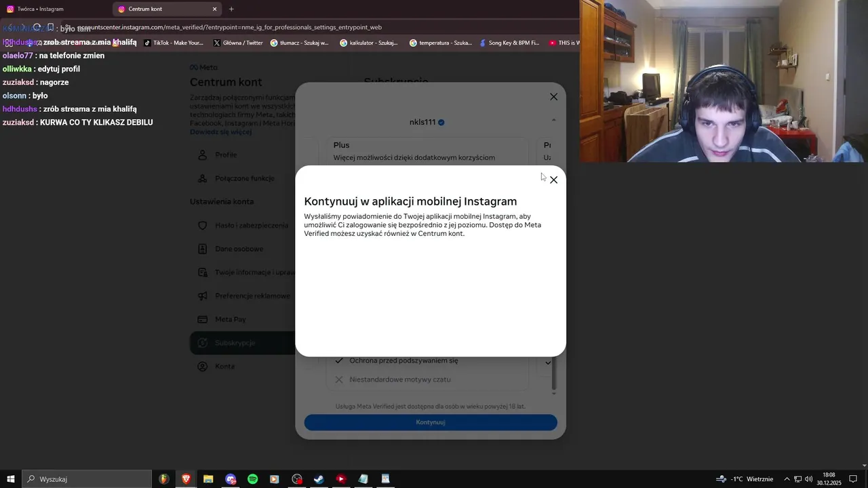The height and width of the screenshot is (488, 868).
Task: Open the volume tray icon
Action: tap(808, 479)
